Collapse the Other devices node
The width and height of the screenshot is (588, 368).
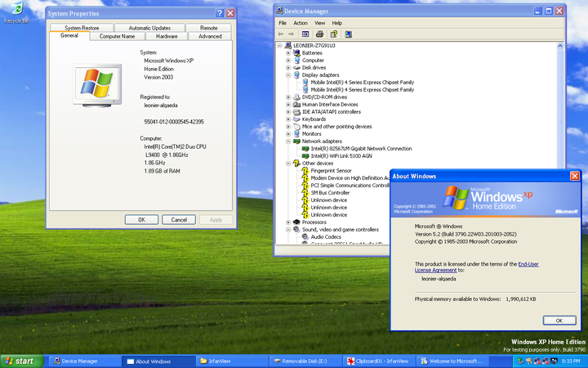coord(288,164)
